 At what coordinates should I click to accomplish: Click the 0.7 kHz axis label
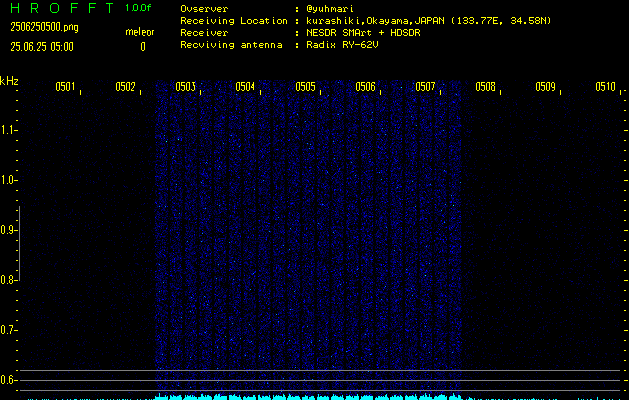click(x=7, y=330)
